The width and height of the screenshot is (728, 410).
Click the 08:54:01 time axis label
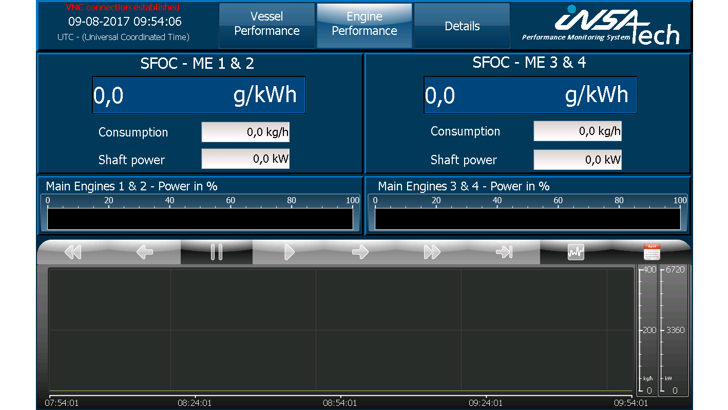(340, 403)
